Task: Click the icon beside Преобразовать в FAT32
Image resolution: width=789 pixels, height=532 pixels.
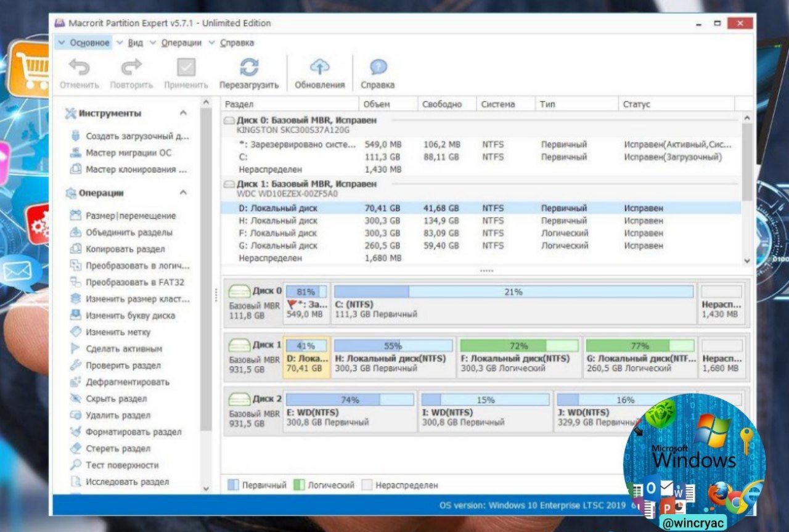Action: tap(76, 282)
